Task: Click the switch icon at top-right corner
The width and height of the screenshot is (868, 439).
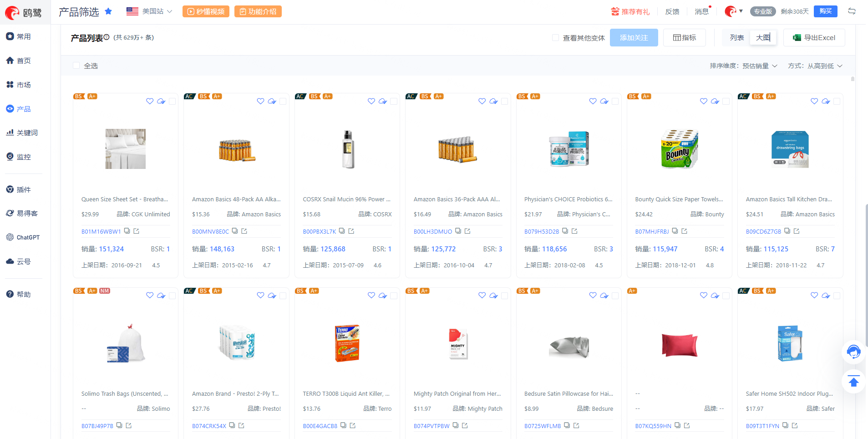Action: [x=852, y=11]
